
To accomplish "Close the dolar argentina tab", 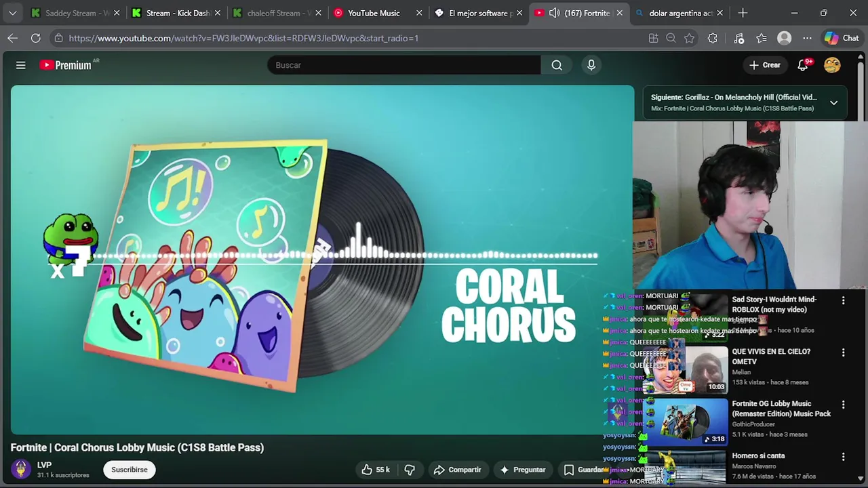I will [719, 13].
